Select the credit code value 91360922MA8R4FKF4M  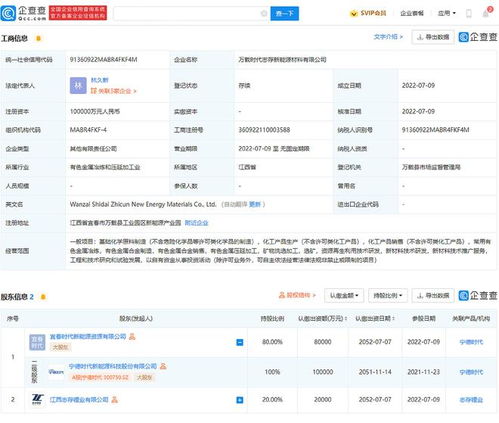click(x=103, y=60)
